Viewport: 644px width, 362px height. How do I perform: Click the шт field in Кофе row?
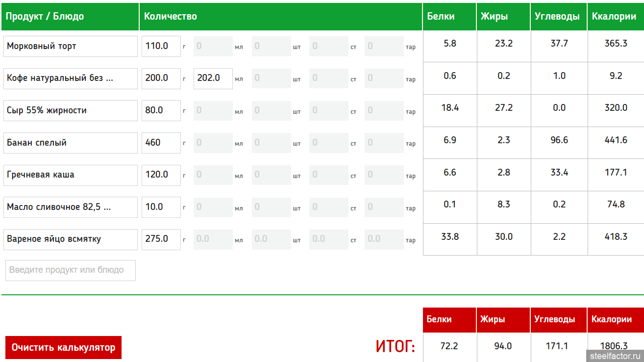click(x=272, y=78)
